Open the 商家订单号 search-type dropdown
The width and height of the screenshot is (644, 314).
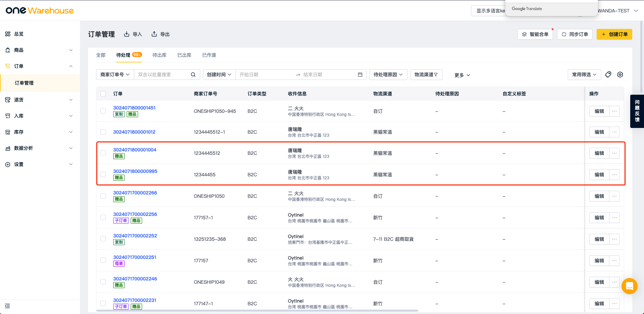115,75
